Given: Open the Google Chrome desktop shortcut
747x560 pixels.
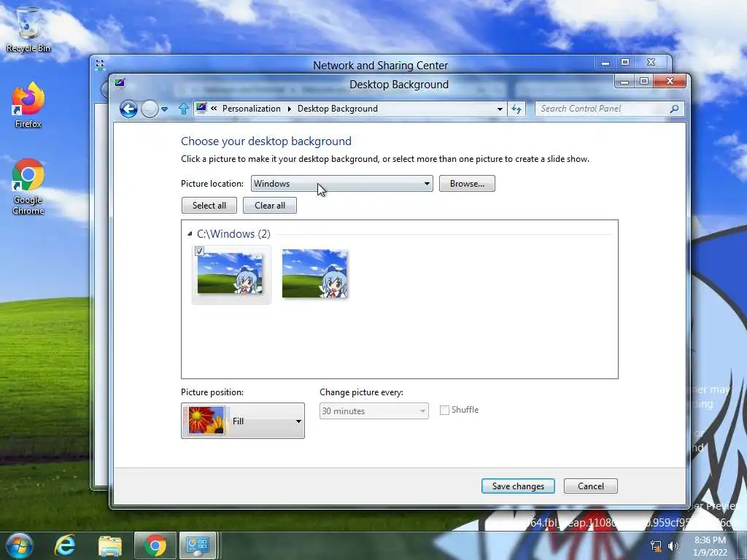Looking at the screenshot, I should click(x=28, y=187).
